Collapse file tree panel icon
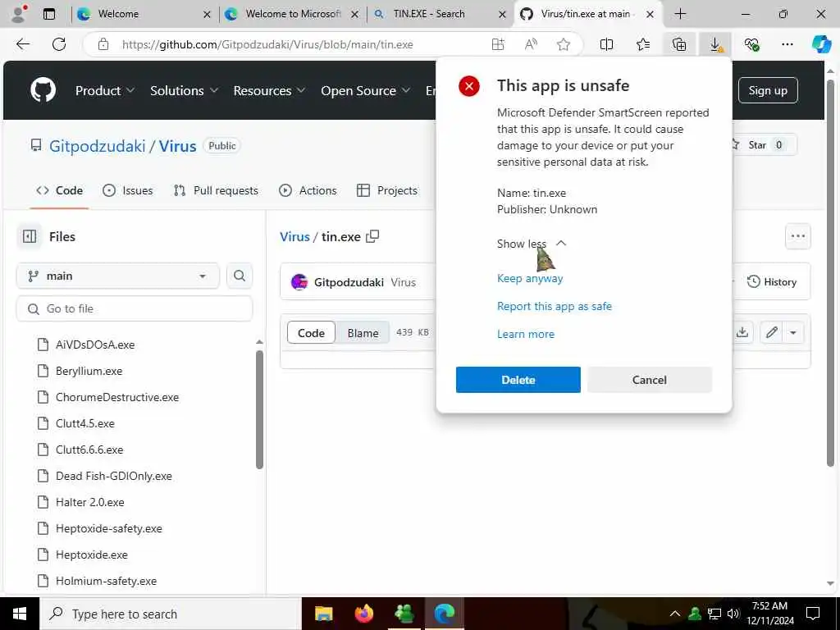 (30, 236)
